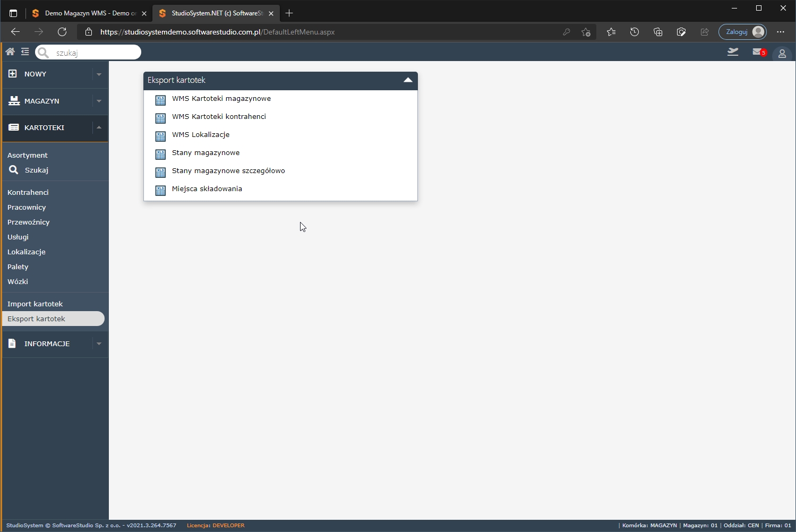Open Asortyment menu item

(28, 155)
